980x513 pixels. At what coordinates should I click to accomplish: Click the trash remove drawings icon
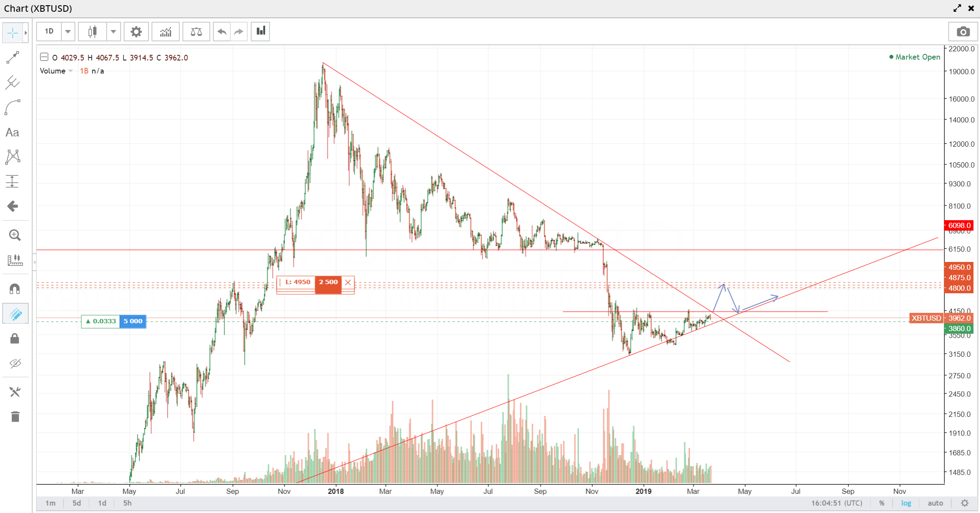click(15, 417)
